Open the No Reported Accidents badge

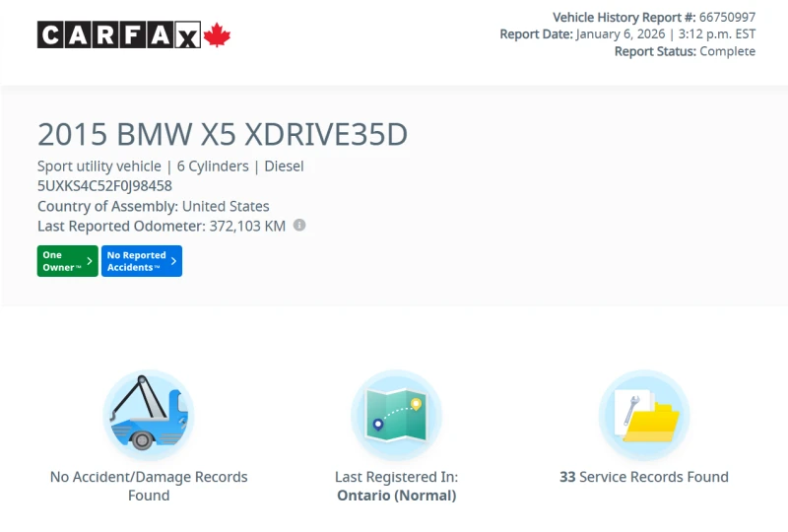tap(142, 261)
